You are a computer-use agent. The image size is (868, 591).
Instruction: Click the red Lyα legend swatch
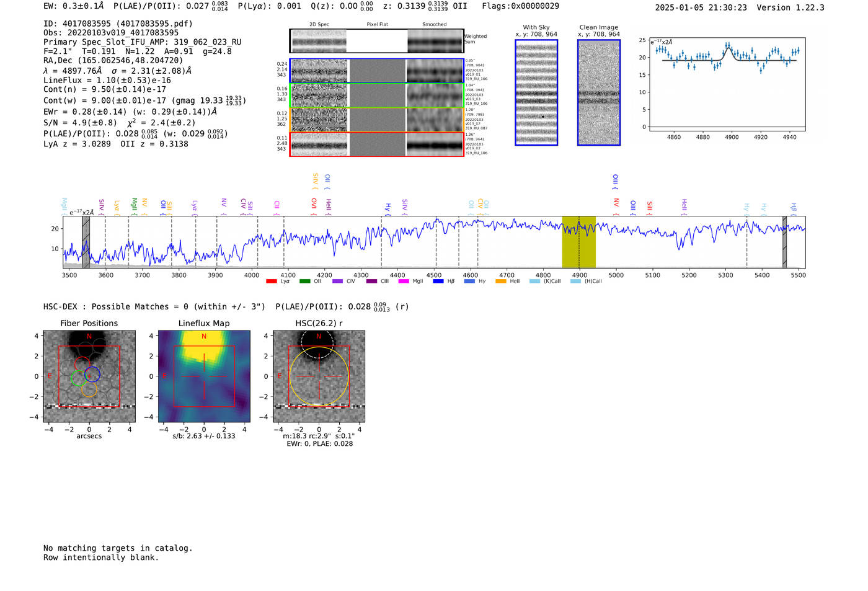(271, 281)
